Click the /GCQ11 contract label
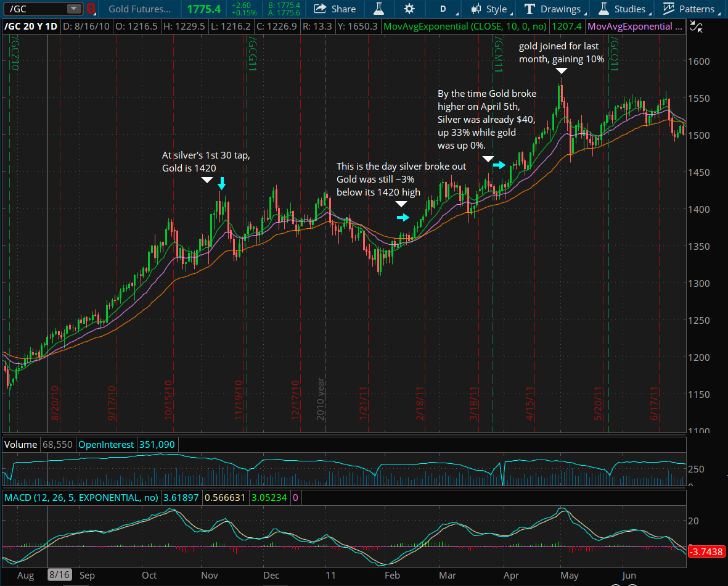 tap(614, 54)
